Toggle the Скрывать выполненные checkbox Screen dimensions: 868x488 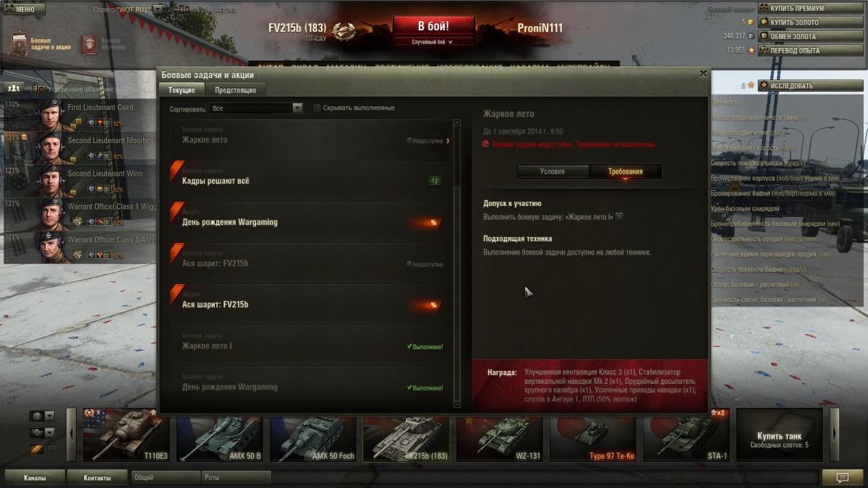pos(317,108)
